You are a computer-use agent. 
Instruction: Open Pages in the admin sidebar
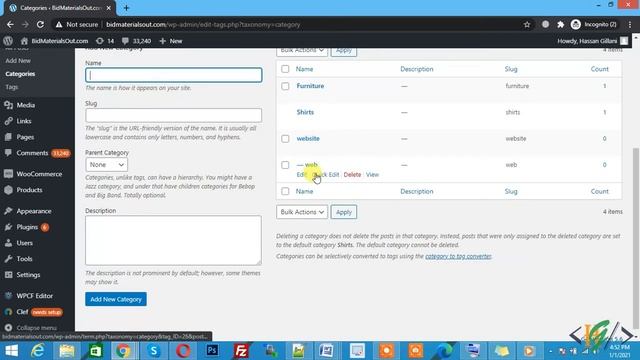[25, 137]
